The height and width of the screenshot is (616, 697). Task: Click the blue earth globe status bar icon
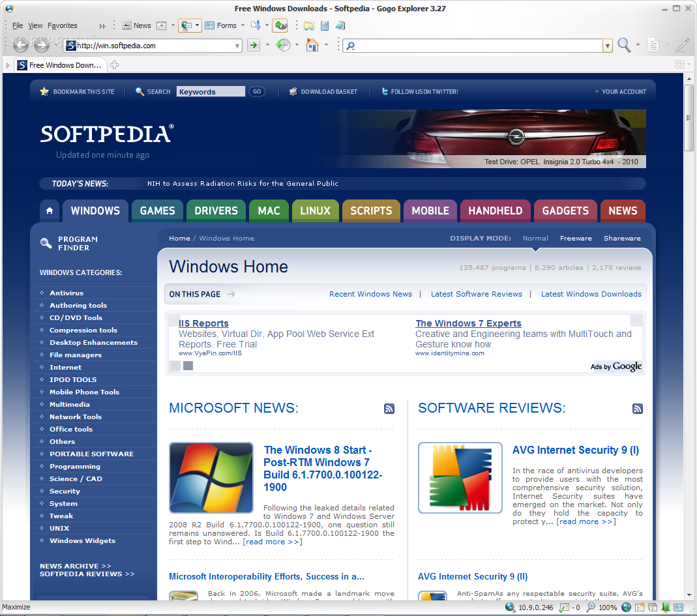point(627,607)
